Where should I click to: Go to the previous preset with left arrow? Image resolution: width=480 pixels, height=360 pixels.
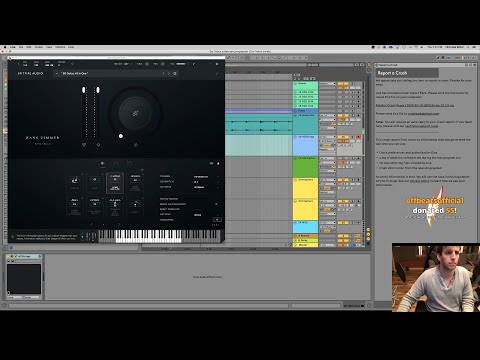pyautogui.click(x=164, y=73)
